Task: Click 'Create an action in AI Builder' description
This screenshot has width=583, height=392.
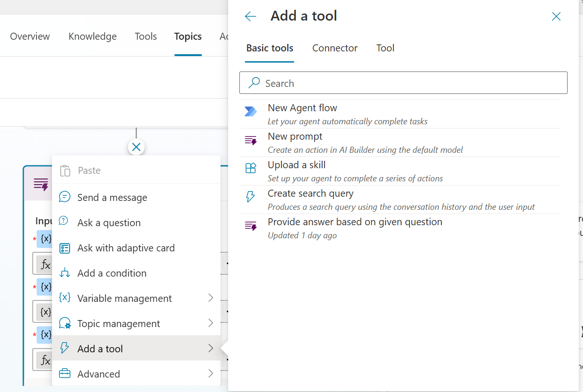Action: pyautogui.click(x=365, y=150)
